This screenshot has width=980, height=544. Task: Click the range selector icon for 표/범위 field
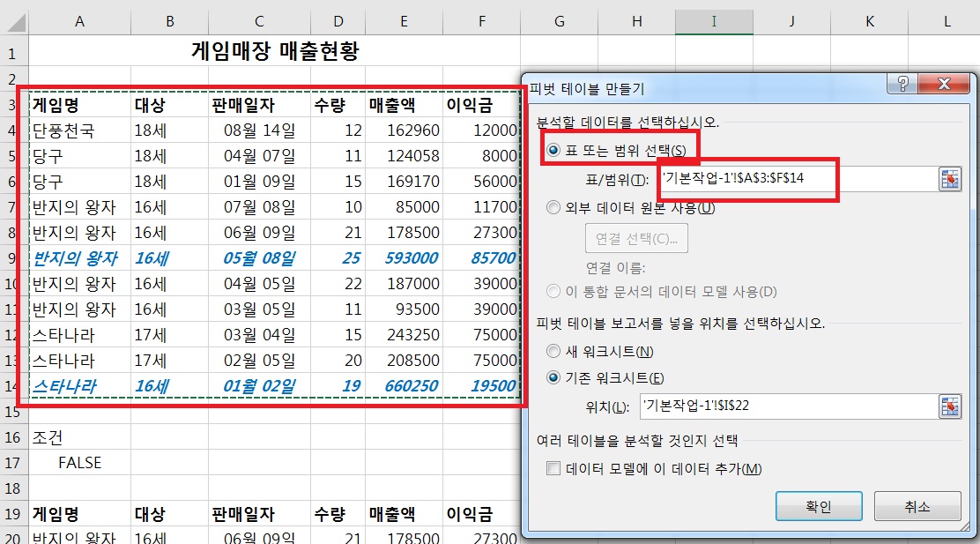pyautogui.click(x=948, y=179)
